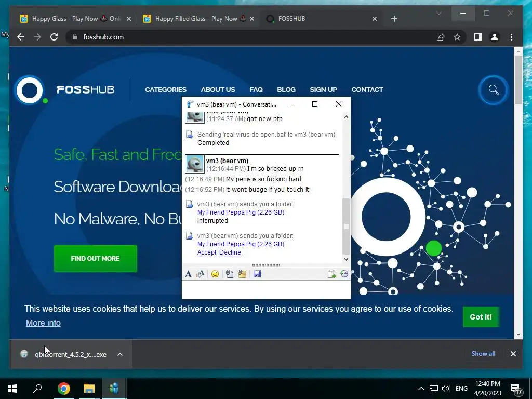This screenshot has width=532, height=399.
Task: Open the CATEGORIES menu
Action: (166, 90)
